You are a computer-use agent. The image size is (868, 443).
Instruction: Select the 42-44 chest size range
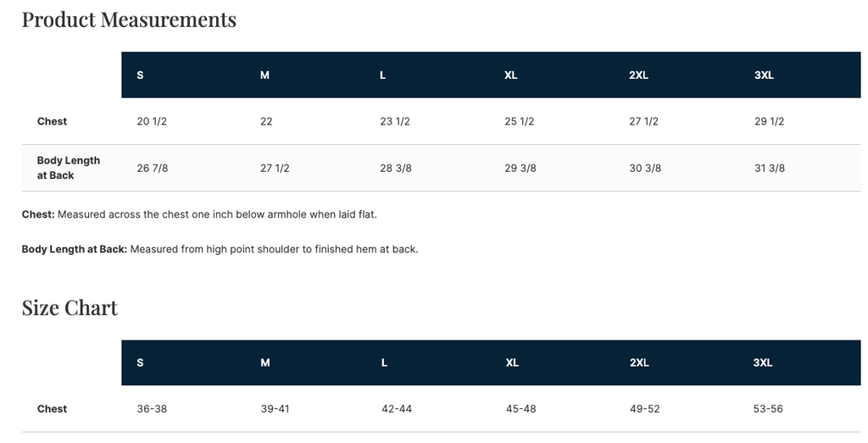pos(397,408)
